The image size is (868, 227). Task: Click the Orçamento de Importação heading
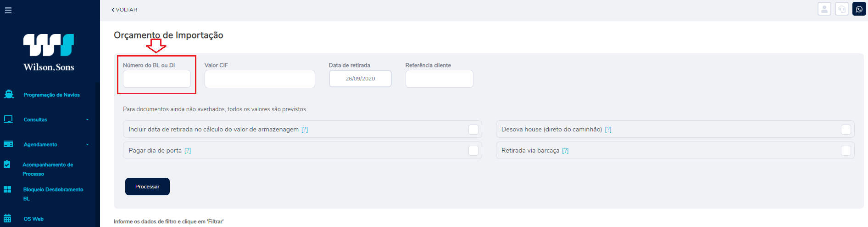(x=168, y=35)
